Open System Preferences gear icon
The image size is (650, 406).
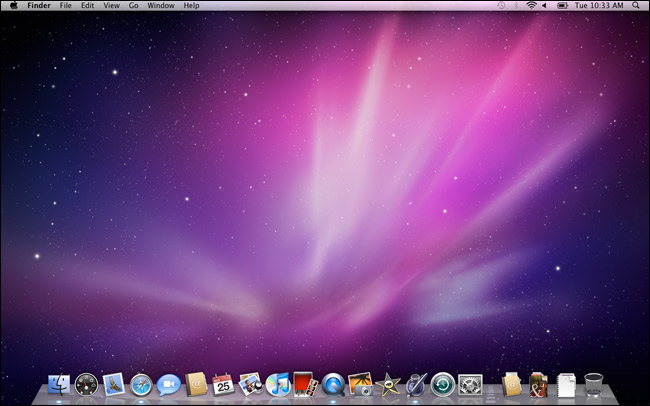470,384
